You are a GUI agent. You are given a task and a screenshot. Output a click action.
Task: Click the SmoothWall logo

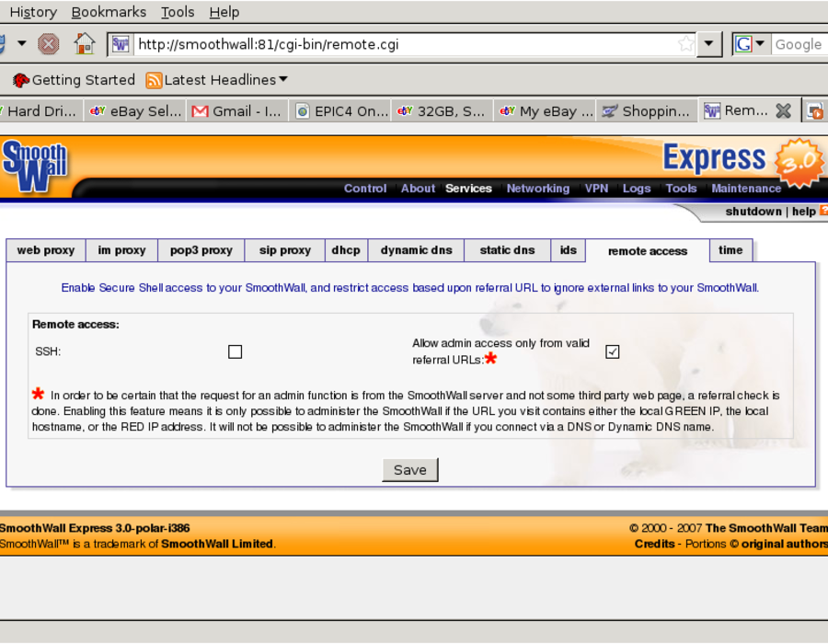pyautogui.click(x=35, y=167)
